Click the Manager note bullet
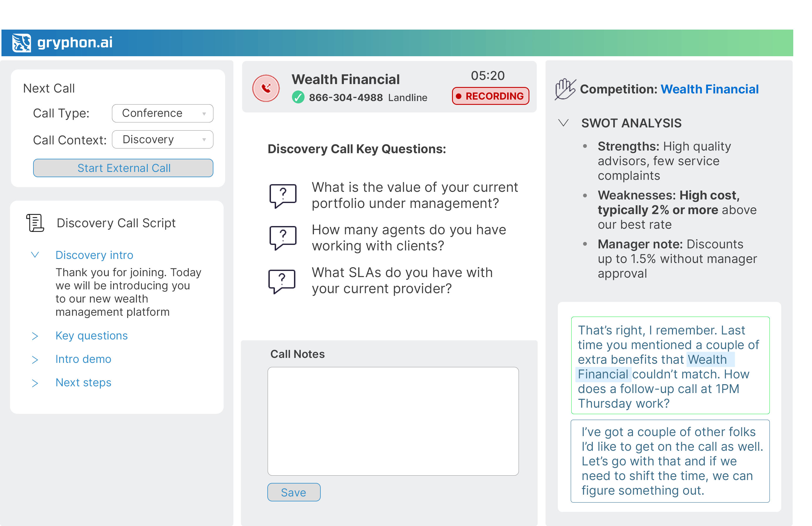 [x=677, y=259]
